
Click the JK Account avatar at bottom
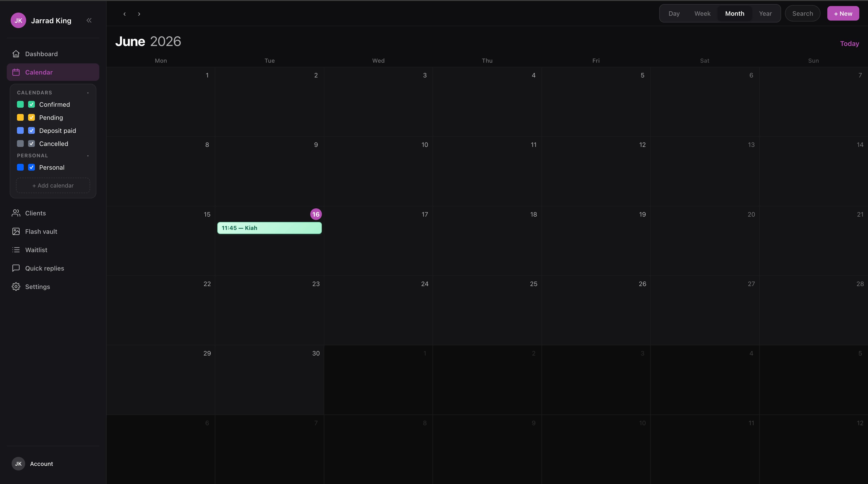[18, 463]
